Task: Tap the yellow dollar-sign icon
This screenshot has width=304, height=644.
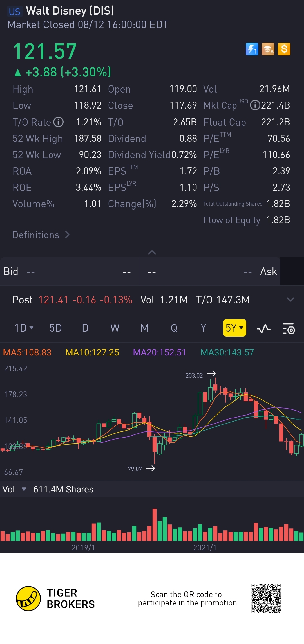Action: tap(284, 49)
